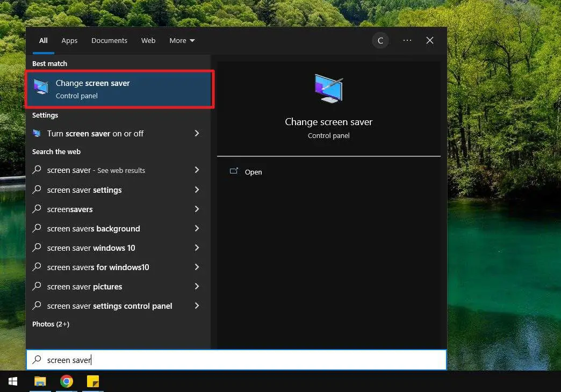Click the Windows Start button
Image resolution: width=561 pixels, height=392 pixels.
click(13, 381)
